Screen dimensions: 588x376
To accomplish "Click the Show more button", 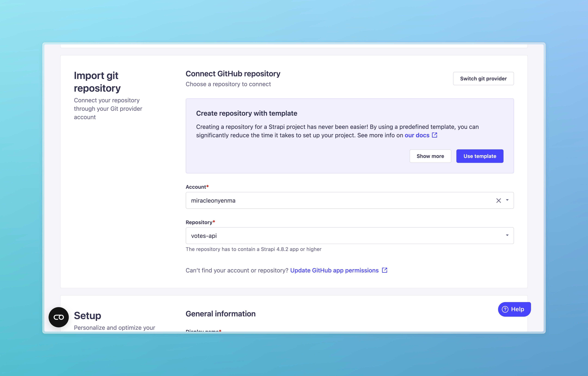I will tap(430, 156).
